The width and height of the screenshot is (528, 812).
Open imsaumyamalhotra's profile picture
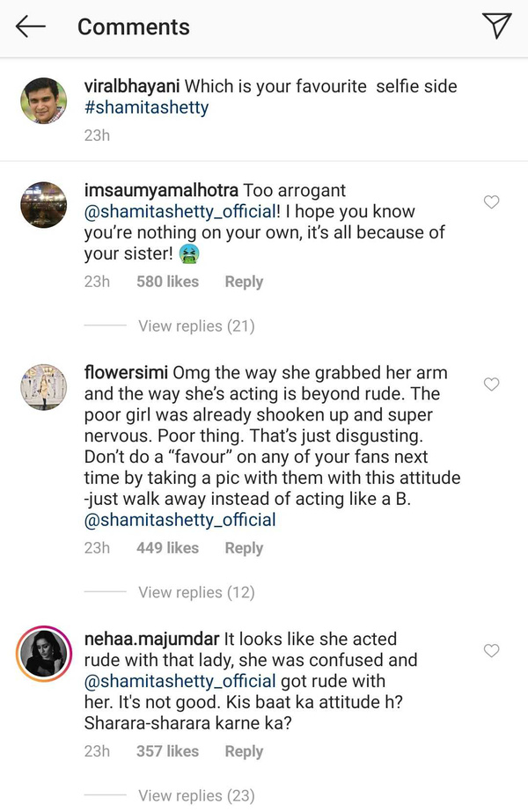(x=43, y=206)
